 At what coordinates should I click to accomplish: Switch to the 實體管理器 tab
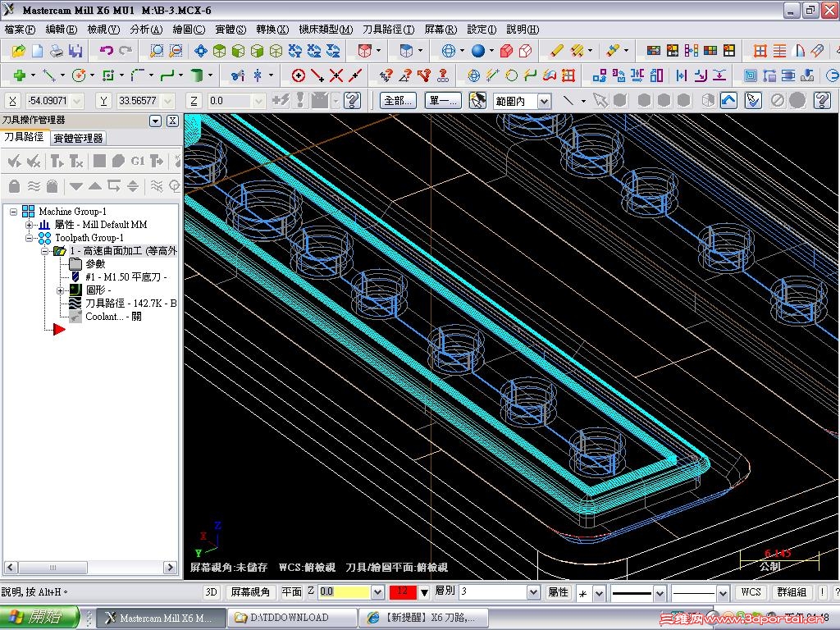coord(78,139)
